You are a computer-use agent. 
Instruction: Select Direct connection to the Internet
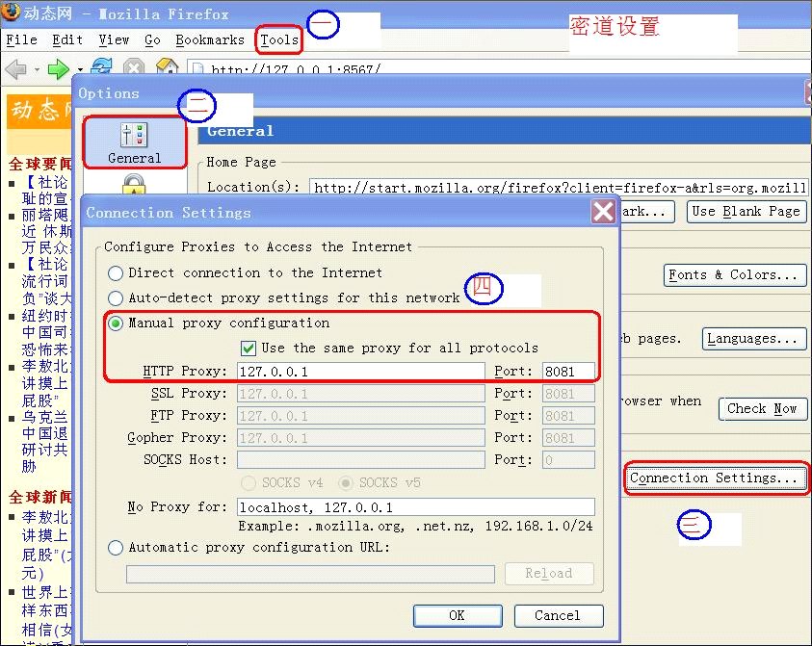(117, 273)
